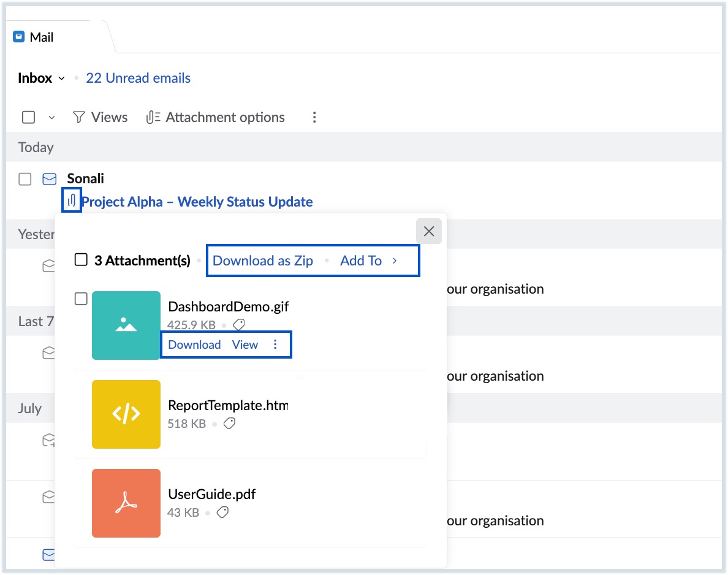Open the select-all dropdown arrow

[x=51, y=117]
